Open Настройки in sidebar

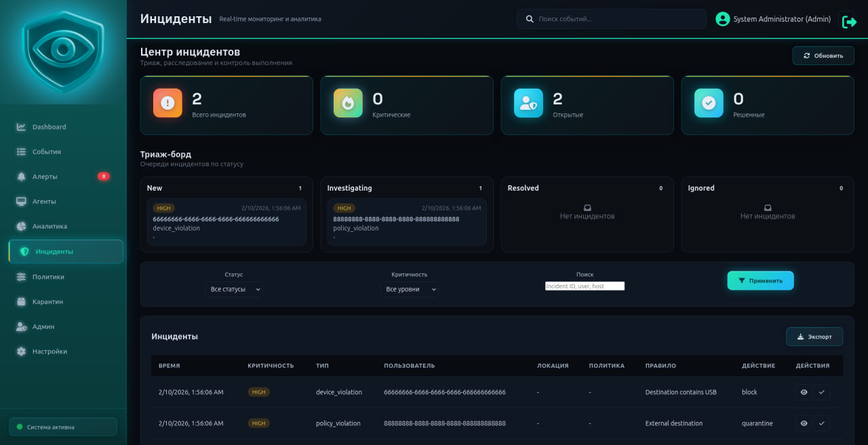point(66,351)
